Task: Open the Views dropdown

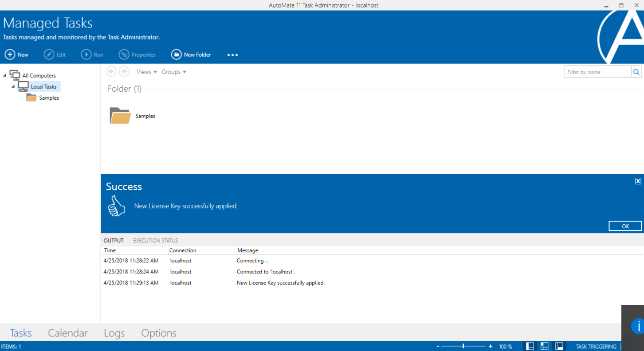Action: coord(146,71)
